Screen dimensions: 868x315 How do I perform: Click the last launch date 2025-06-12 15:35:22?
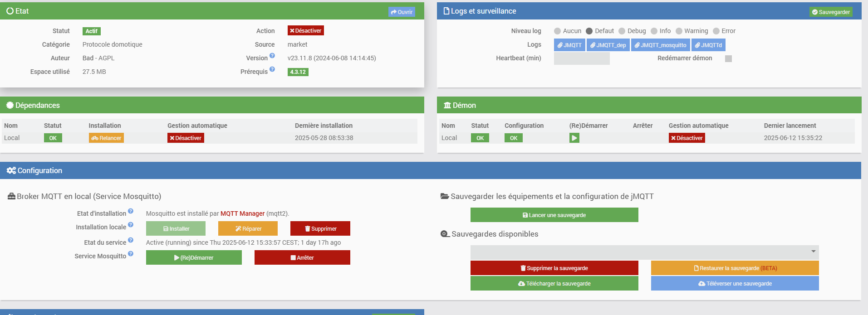pyautogui.click(x=793, y=138)
